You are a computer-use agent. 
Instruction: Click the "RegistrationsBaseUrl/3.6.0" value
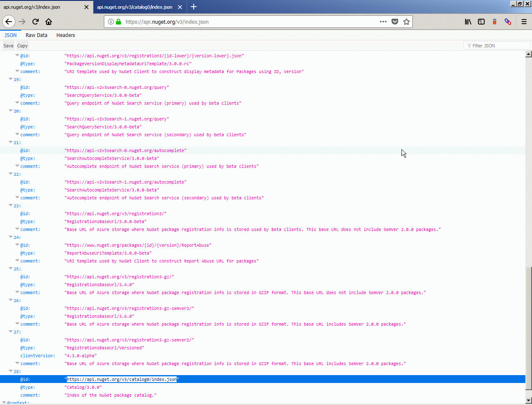point(99,316)
